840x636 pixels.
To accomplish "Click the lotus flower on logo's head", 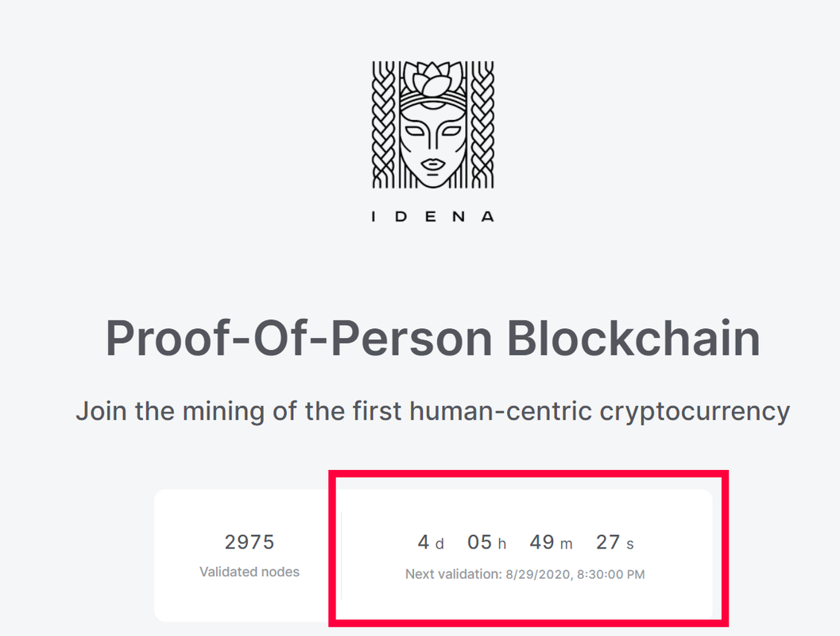I will (x=433, y=80).
